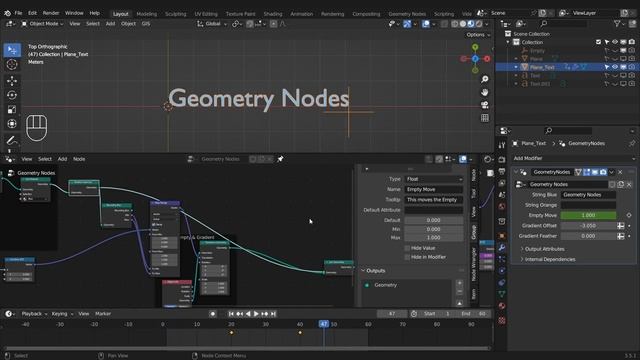Viewport: 640px width, 360px height.
Task: Toggle the Hide Value checkbox
Action: coord(407,248)
